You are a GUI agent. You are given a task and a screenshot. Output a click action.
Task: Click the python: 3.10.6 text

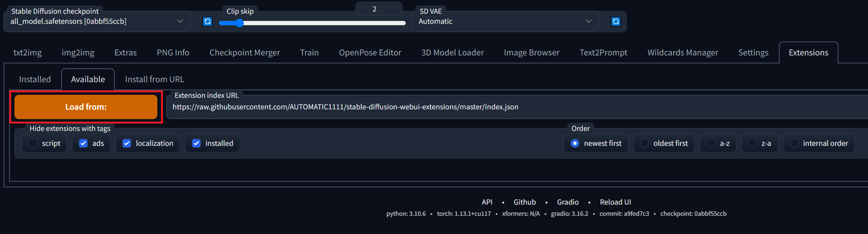pyautogui.click(x=406, y=214)
